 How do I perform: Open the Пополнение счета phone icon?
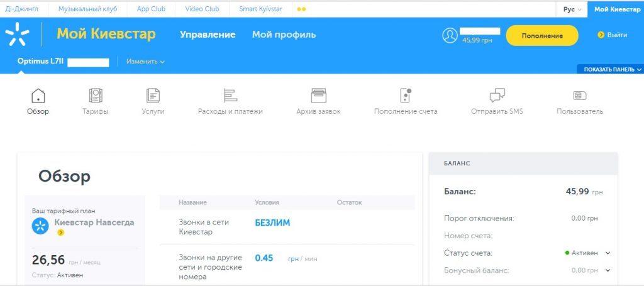[405, 96]
